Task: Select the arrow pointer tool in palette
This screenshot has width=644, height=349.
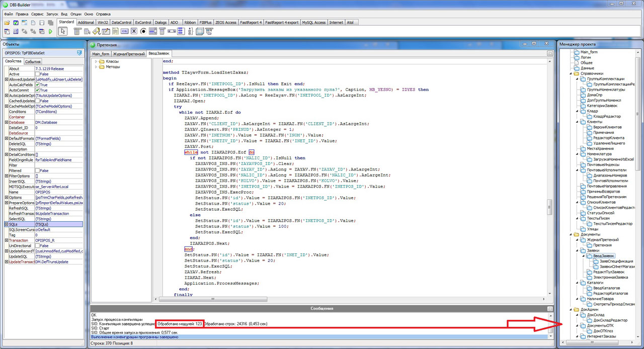Action: coord(62,31)
